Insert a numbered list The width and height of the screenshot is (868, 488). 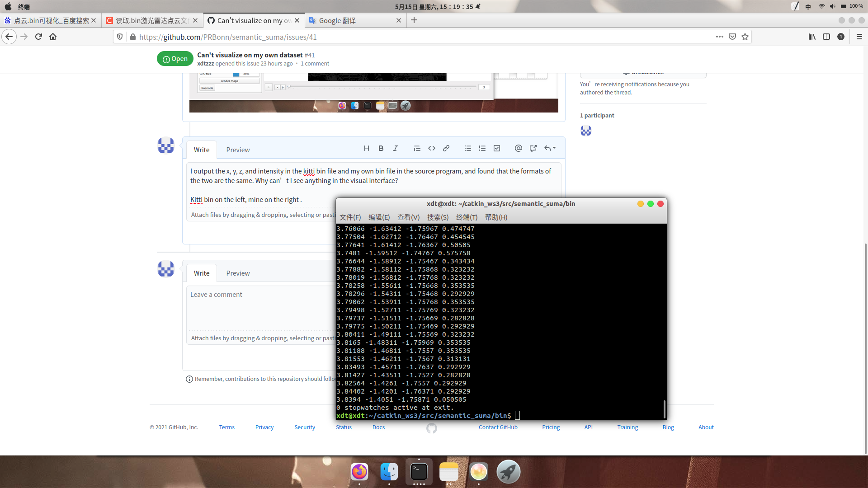(x=482, y=148)
